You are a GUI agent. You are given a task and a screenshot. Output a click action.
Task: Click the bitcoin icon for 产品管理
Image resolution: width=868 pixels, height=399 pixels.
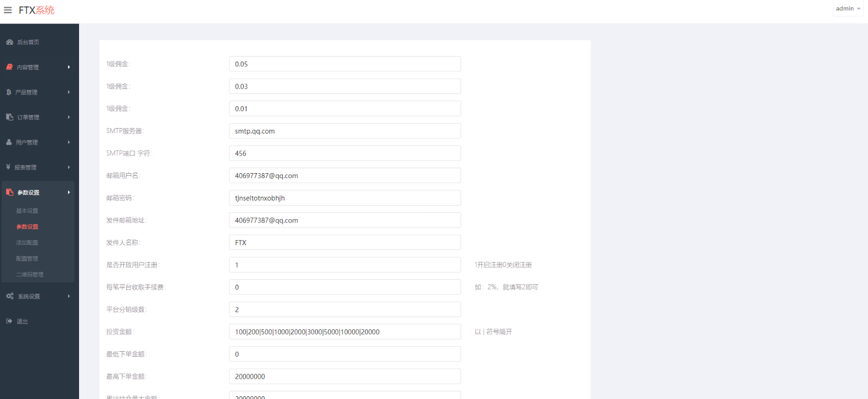(9, 92)
